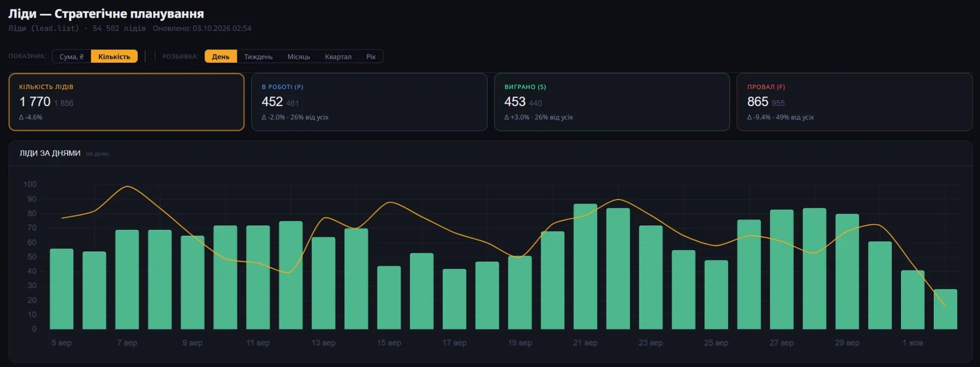
Task: Click the bar above 25 вер
Action: (x=717, y=295)
